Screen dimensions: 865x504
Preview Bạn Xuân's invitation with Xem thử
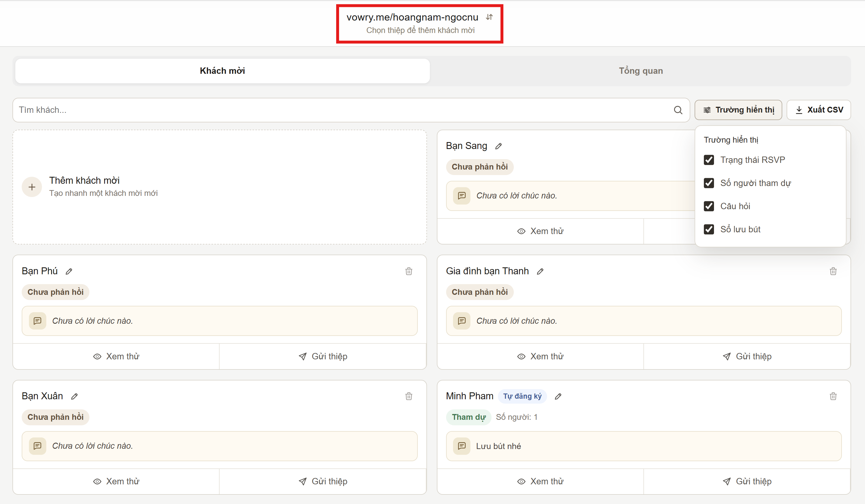tap(116, 481)
